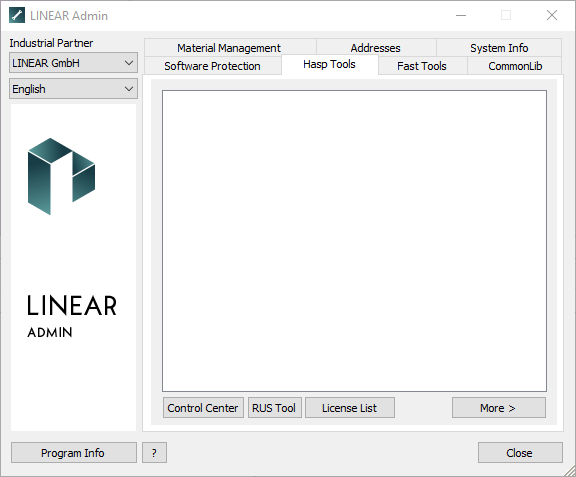Image resolution: width=576 pixels, height=477 pixels.
Task: Click the LINEAR cube logo
Action: pos(61,176)
